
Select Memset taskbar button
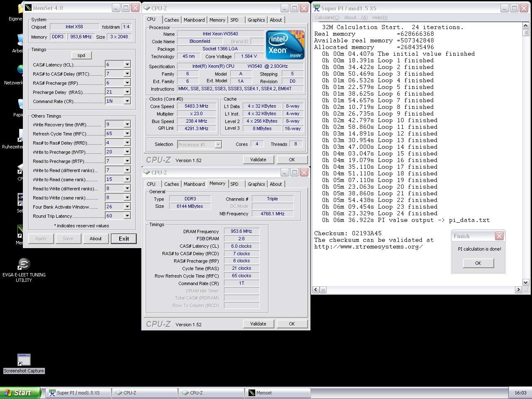[x=278, y=393]
